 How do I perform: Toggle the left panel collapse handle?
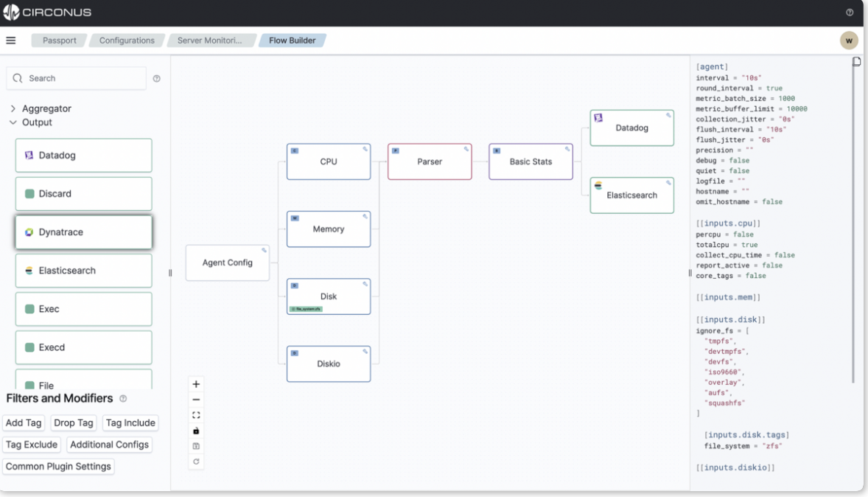pyautogui.click(x=170, y=273)
